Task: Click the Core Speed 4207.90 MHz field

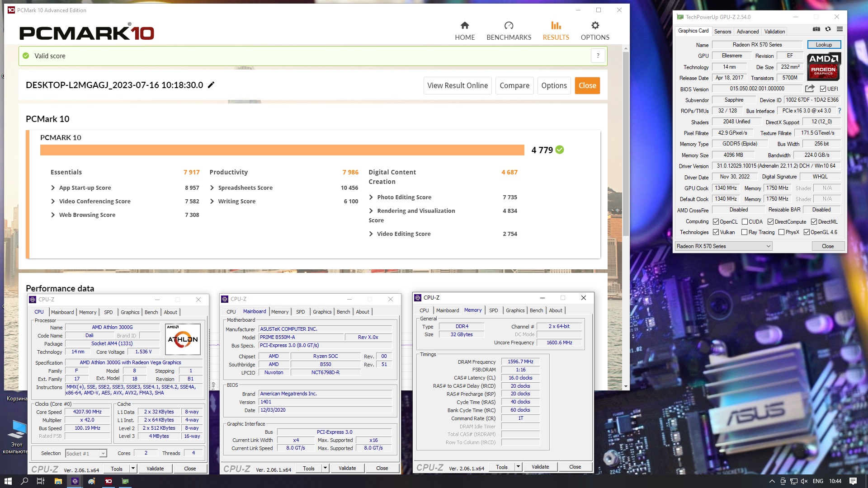Action: tap(87, 412)
